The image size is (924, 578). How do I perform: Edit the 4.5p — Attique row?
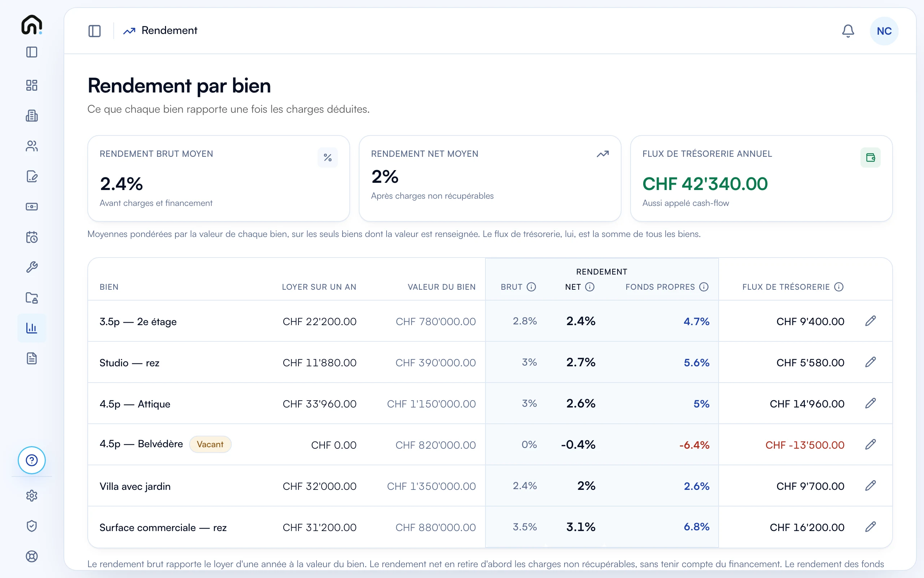[x=870, y=403]
